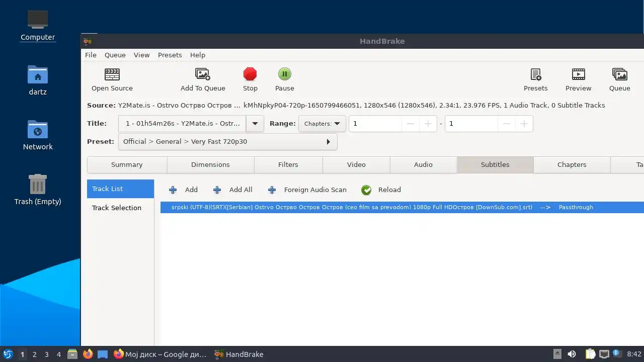Select Track List in the sidebar
Image resolution: width=644 pixels, height=362 pixels.
120,189
